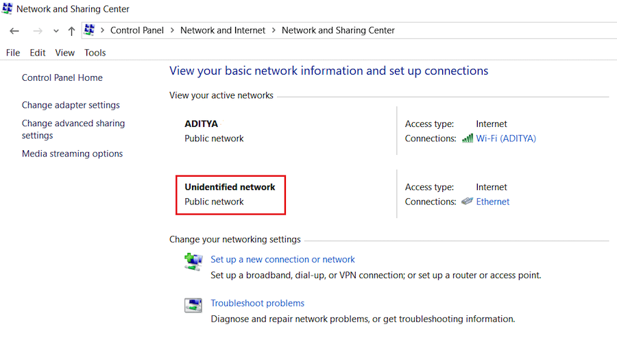Click the Troubleshoot problems icon
Image resolution: width=617 pixels, height=364 pixels.
[x=193, y=305]
